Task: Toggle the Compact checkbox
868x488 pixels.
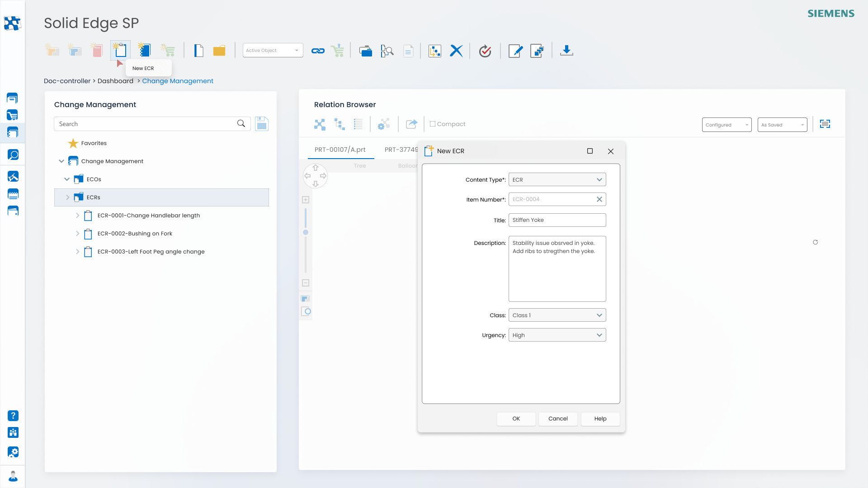Action: 433,124
